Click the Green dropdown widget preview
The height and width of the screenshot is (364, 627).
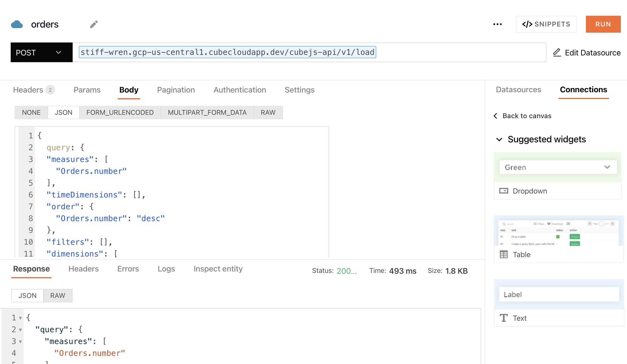[x=558, y=167]
